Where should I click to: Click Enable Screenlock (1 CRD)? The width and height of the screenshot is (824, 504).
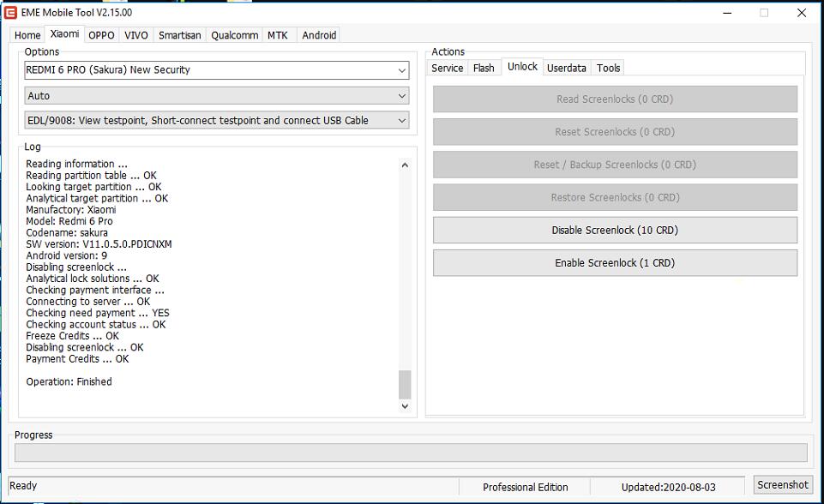tap(615, 263)
